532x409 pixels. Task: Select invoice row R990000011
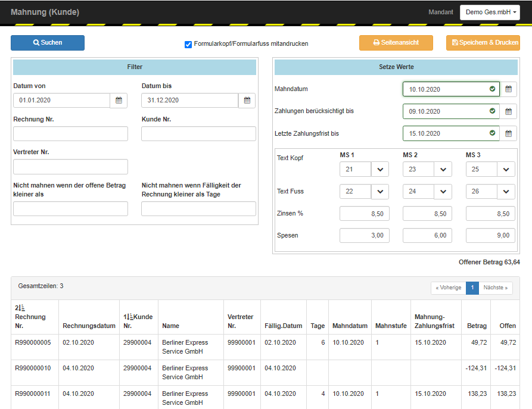(265, 398)
